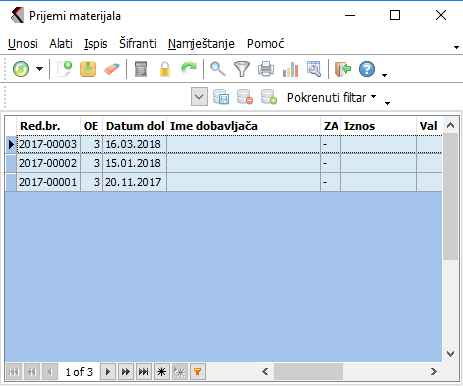Click row indicator of 2017-00002
463x386 pixels.
point(11,163)
